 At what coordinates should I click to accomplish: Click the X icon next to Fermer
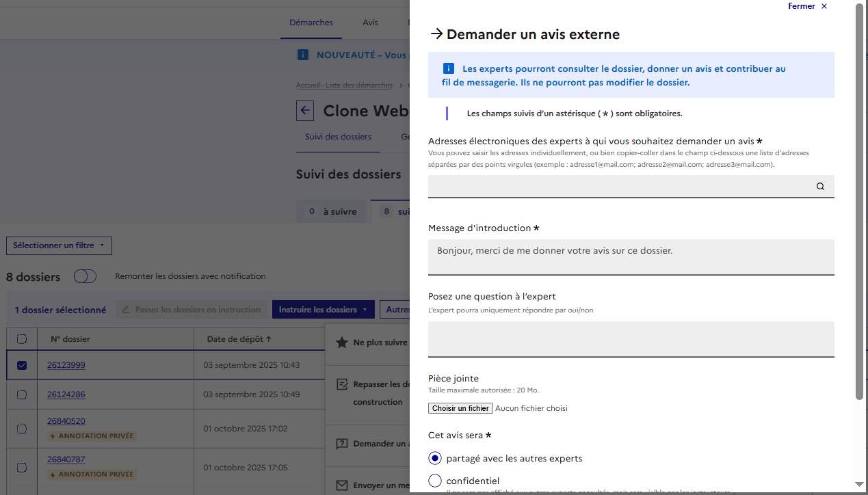(824, 6)
